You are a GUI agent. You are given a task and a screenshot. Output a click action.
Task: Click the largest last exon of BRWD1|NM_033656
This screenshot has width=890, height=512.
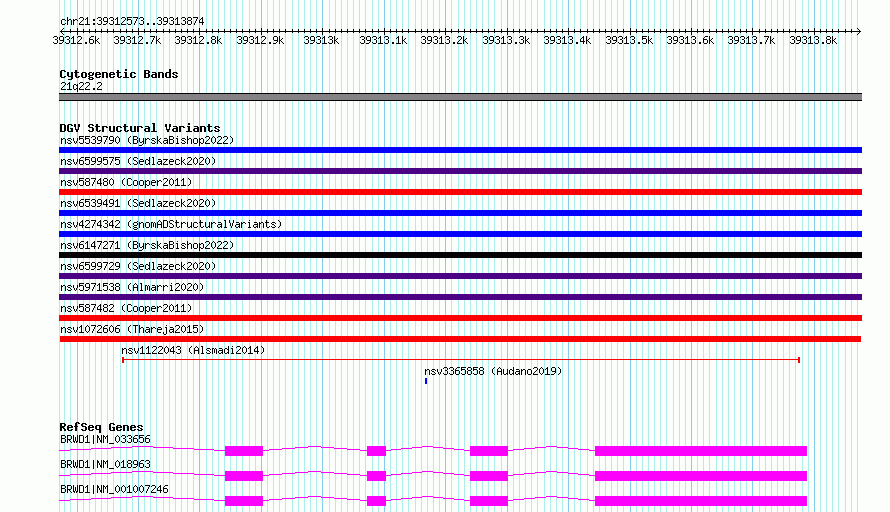(x=701, y=451)
